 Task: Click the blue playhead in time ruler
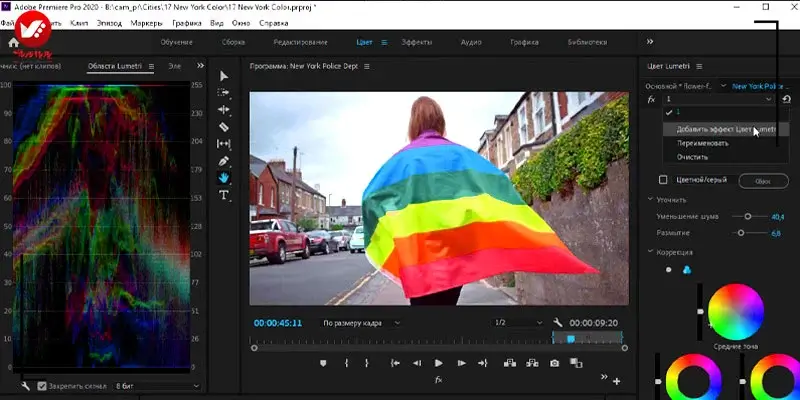(x=571, y=339)
